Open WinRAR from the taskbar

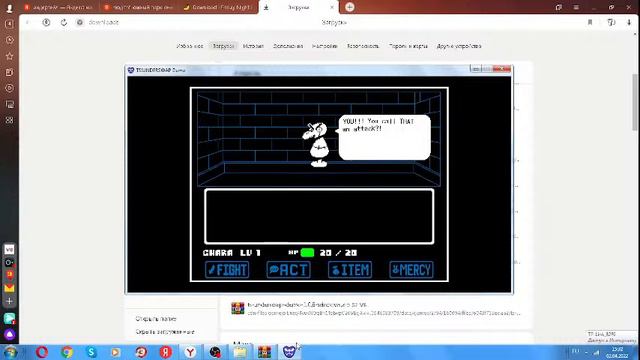click(x=264, y=352)
